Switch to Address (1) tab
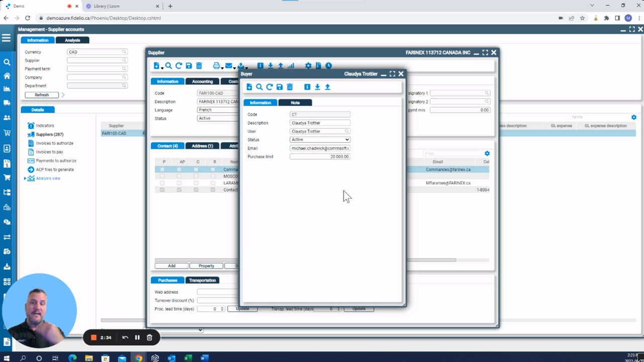The height and width of the screenshot is (362, 644). point(202,146)
